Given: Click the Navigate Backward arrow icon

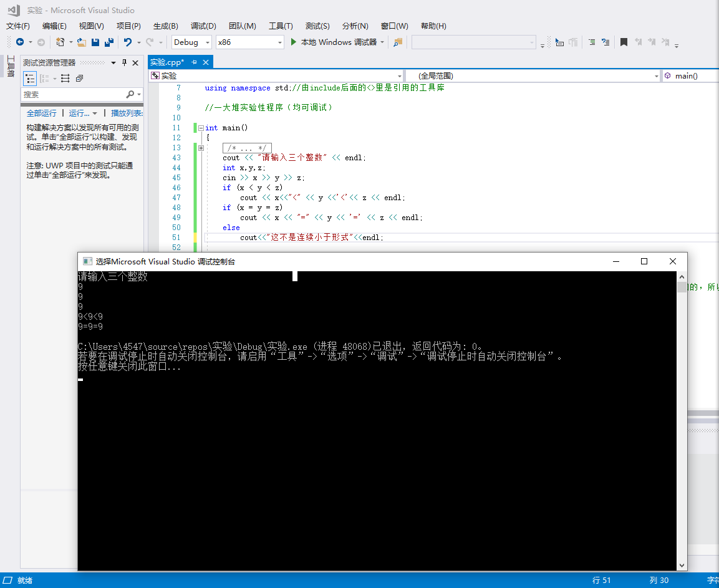Looking at the screenshot, I should coord(20,42).
